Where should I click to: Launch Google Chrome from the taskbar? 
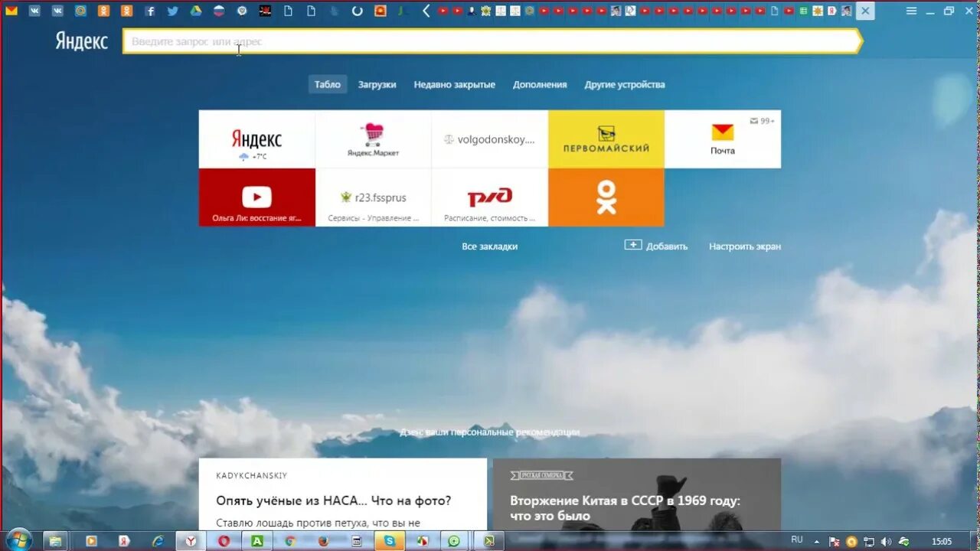290,540
